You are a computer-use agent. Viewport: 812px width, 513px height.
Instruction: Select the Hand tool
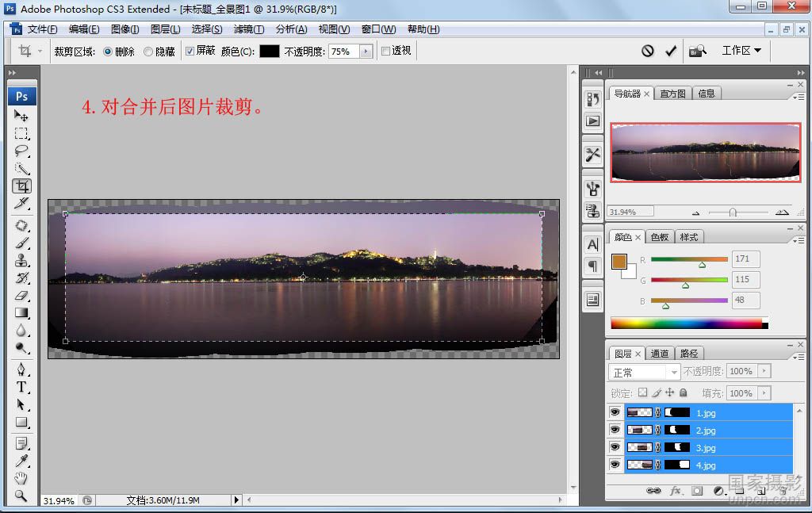pyautogui.click(x=21, y=478)
